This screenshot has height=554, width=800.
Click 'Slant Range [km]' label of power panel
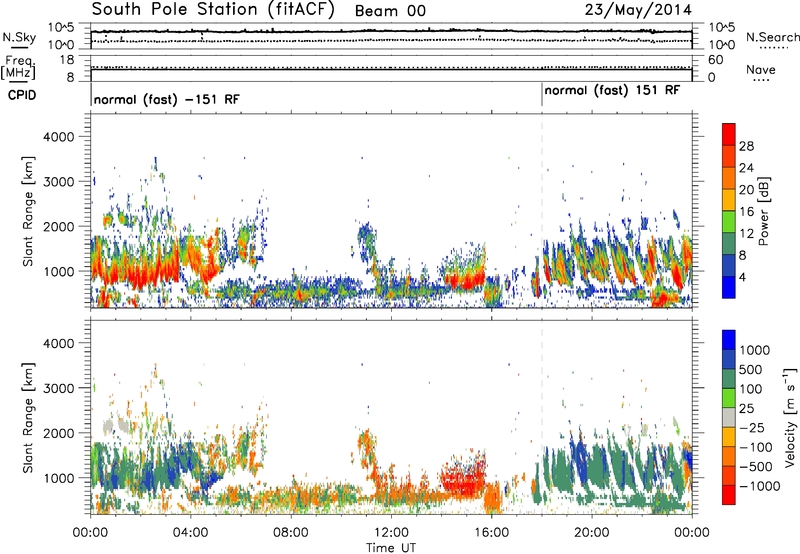pyautogui.click(x=29, y=211)
